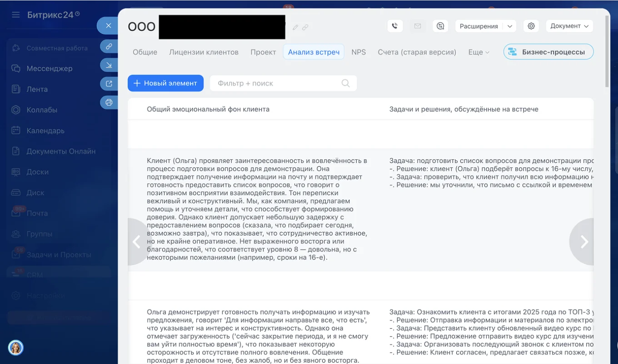Screen dimensions: 618x364
Task: Open the Почта section showing 99+ badge
Action: point(38,213)
